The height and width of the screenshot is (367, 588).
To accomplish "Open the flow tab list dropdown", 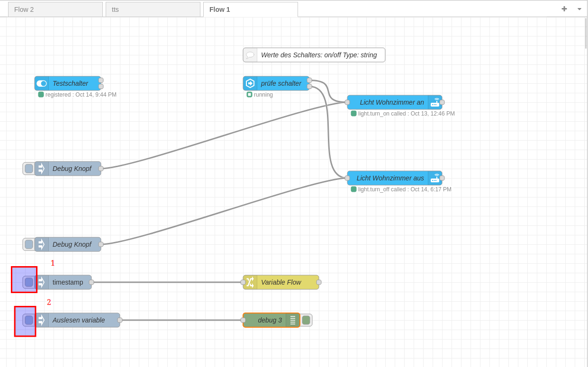I will (579, 9).
